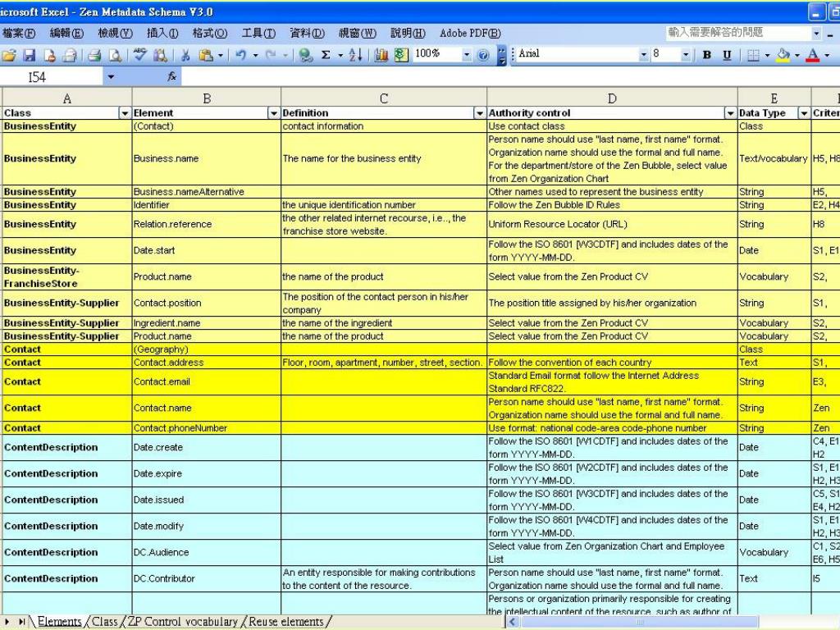Open the 檔案(F) File menu
Viewport: 840px width, 630px height.
pyautogui.click(x=19, y=33)
